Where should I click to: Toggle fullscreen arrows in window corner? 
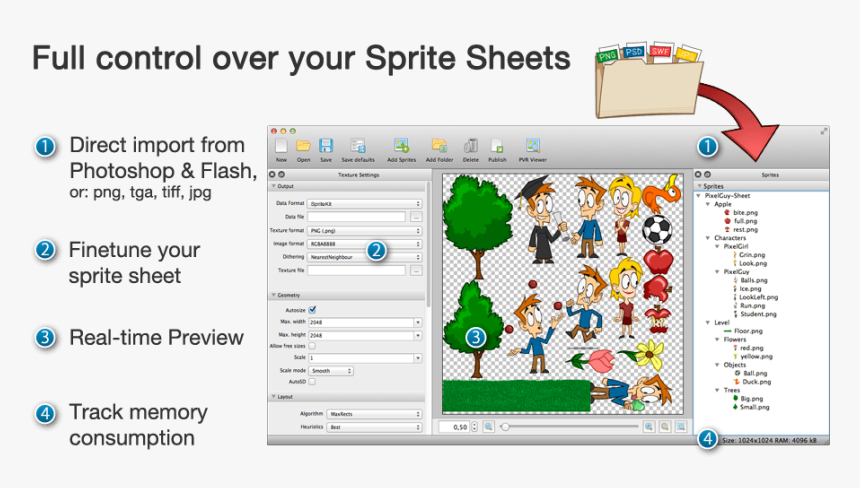click(823, 131)
